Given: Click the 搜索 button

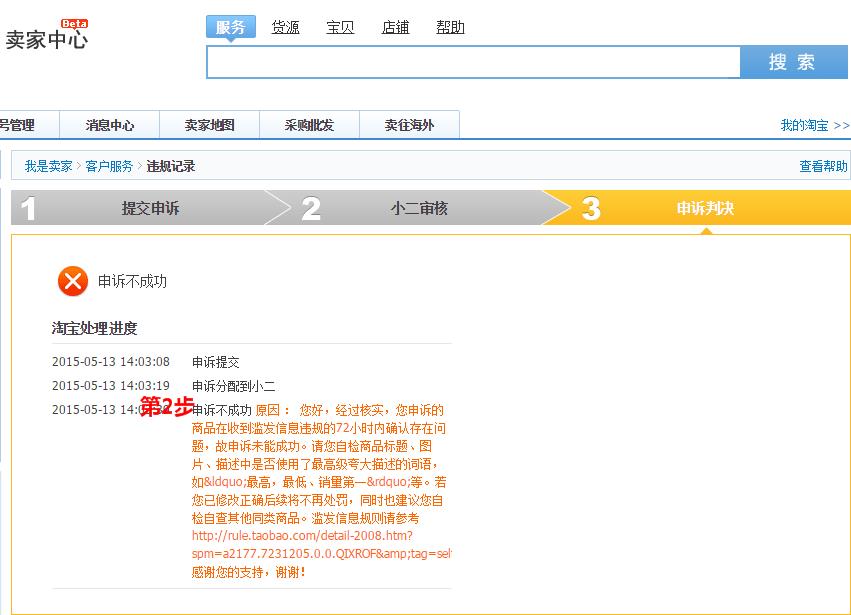Looking at the screenshot, I should (793, 62).
